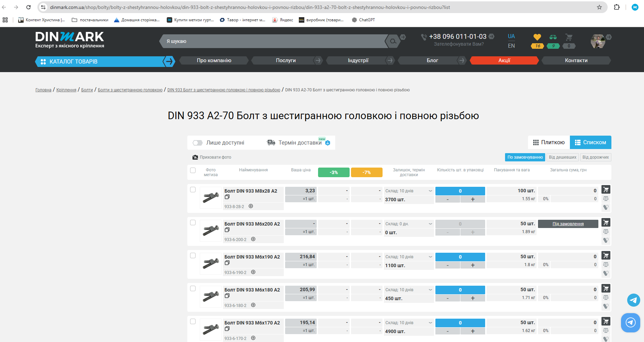Open shopping cart icon in header
644x342 pixels.
(x=569, y=37)
